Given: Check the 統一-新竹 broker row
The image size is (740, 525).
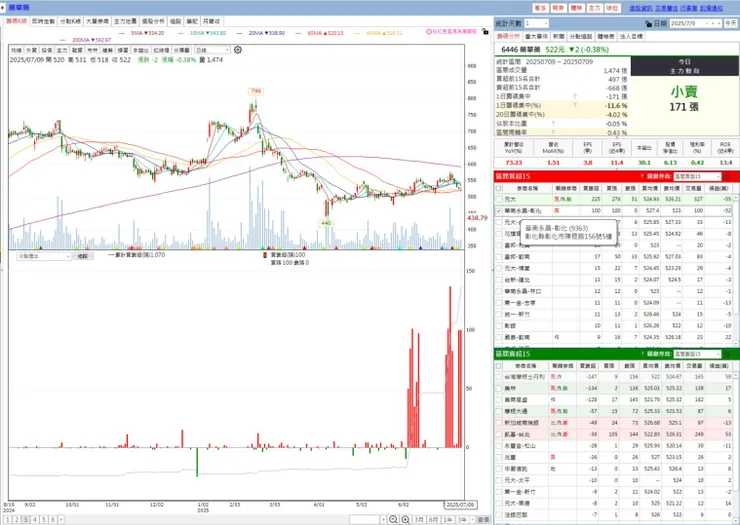Looking at the screenshot, I should [498, 314].
